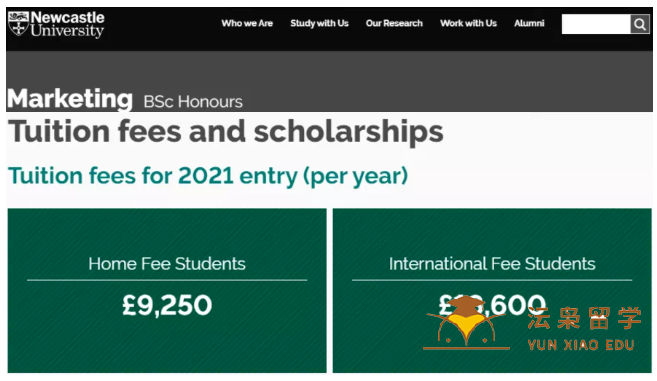Viewport: 657px width, 381px height.
Task: Click the BSc Honours label
Action: click(x=193, y=102)
